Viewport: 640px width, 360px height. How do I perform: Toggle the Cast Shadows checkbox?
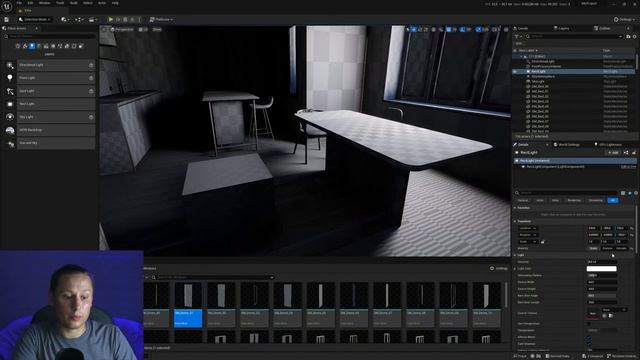click(589, 344)
